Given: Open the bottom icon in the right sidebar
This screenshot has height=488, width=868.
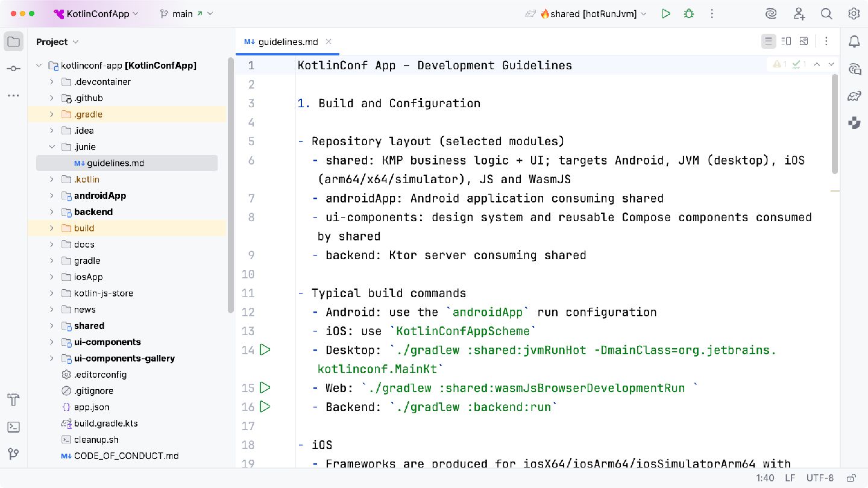Looking at the screenshot, I should [854, 123].
